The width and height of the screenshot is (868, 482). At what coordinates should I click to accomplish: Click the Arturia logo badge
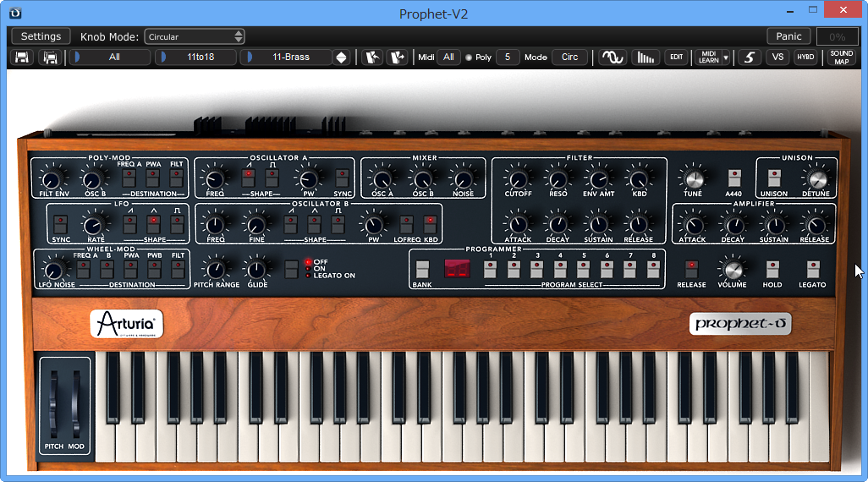126,324
